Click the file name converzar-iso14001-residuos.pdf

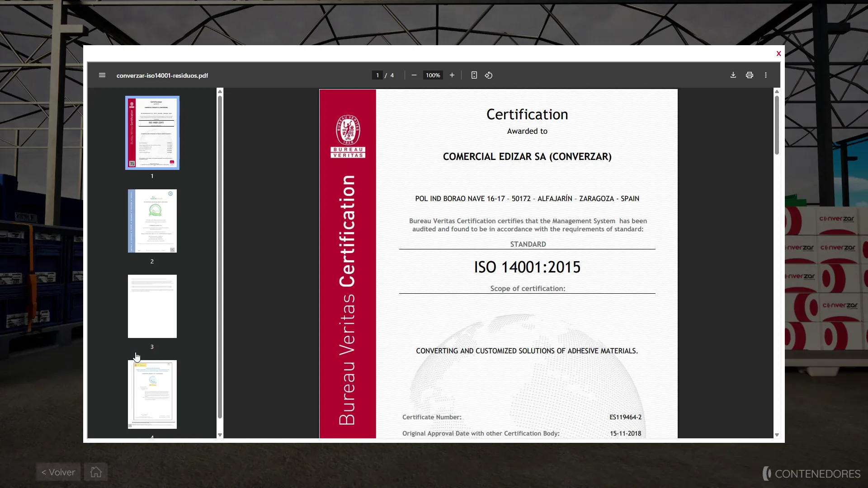click(162, 75)
